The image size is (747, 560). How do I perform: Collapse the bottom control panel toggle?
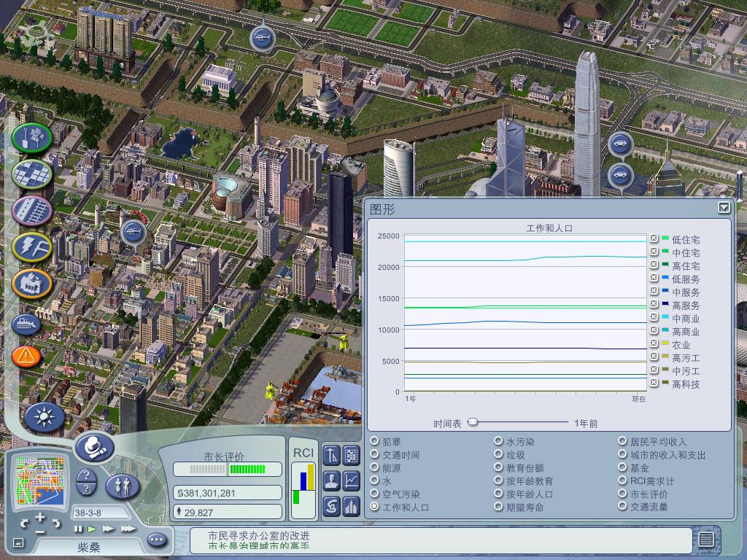tap(18, 542)
